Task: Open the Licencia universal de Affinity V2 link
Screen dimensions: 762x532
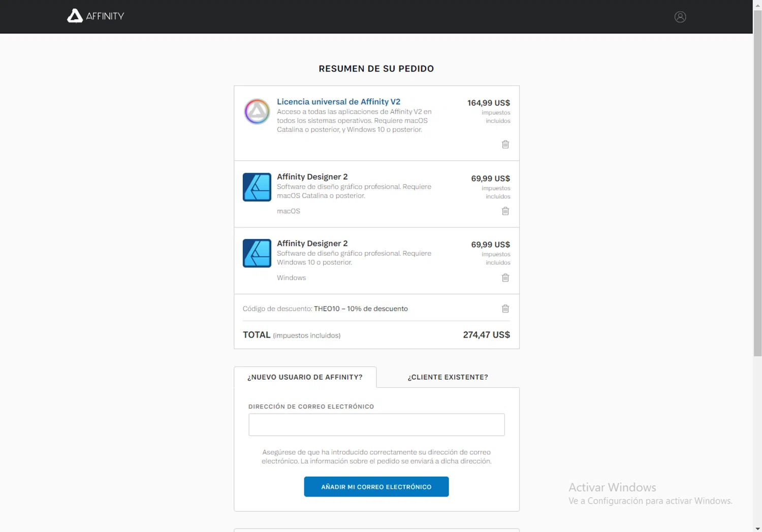Action: (x=338, y=102)
